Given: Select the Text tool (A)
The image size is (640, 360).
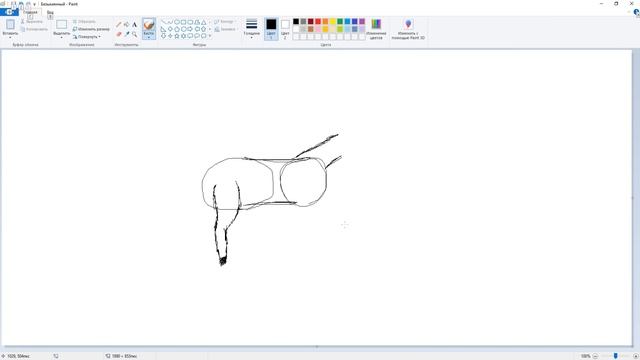Looking at the screenshot, I should click(x=134, y=24).
